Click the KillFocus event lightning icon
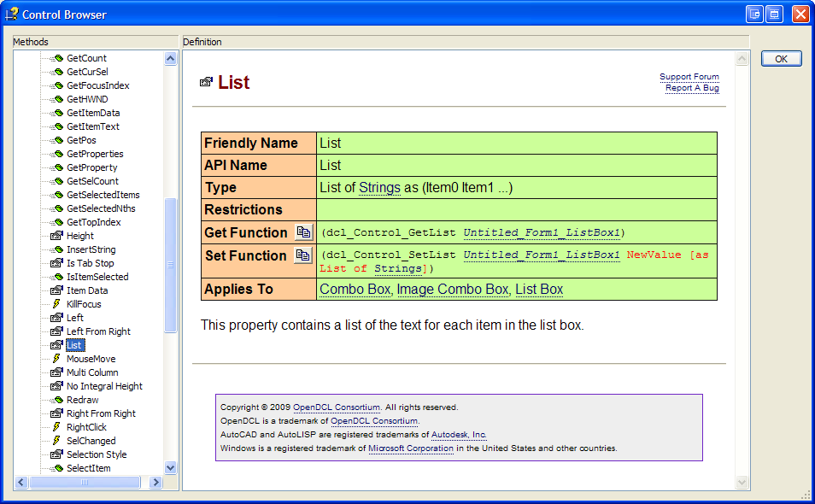 (56, 304)
